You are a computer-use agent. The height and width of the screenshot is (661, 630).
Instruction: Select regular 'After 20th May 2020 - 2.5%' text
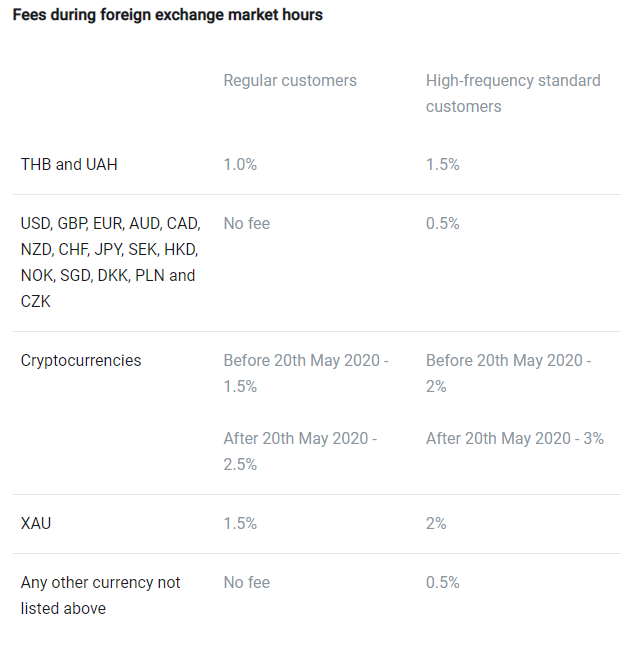[x=300, y=451]
